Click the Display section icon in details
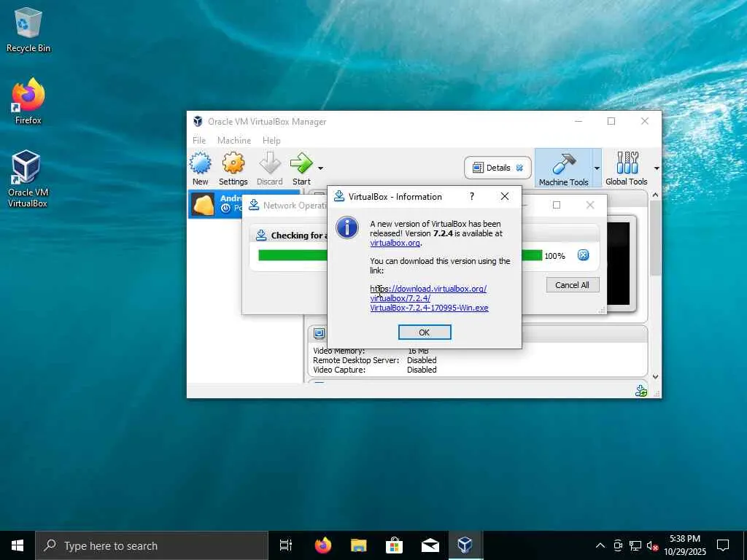 tap(320, 333)
